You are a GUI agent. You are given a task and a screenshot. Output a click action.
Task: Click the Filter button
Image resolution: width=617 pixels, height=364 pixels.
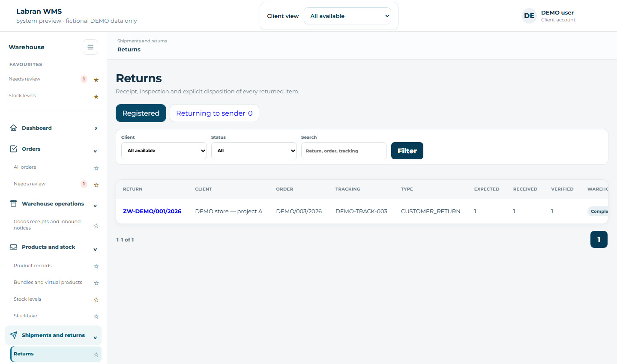pyautogui.click(x=407, y=151)
